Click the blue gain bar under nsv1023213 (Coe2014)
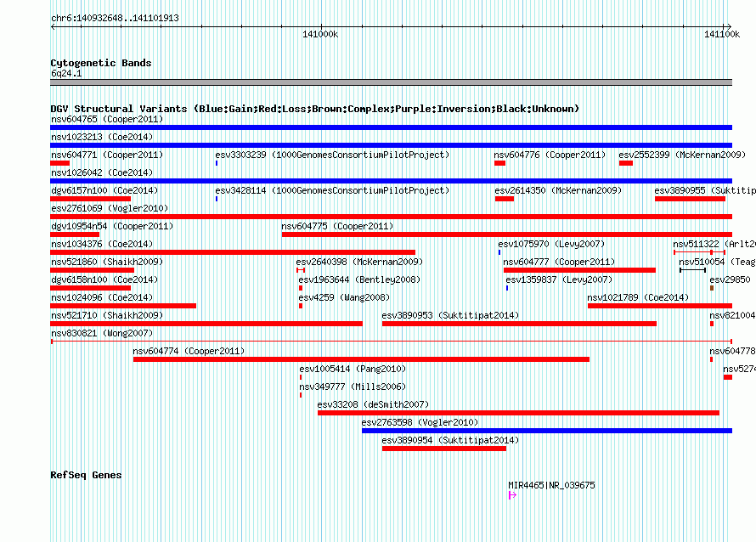This screenshot has width=756, height=542. coord(391,145)
